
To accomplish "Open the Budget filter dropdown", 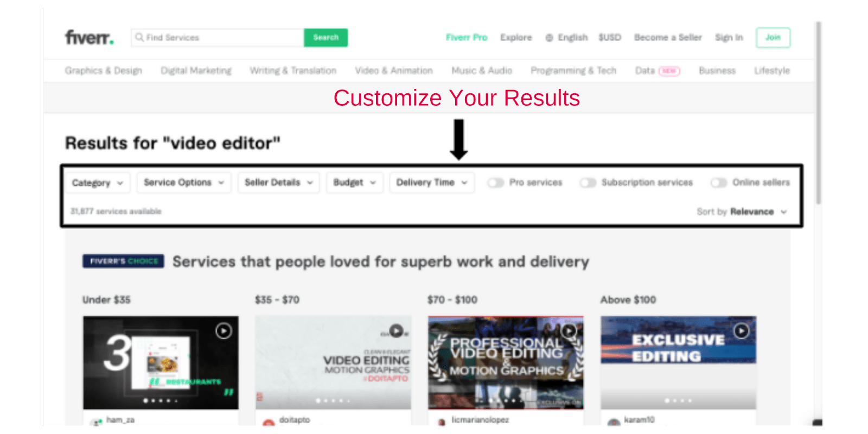I will 355,183.
